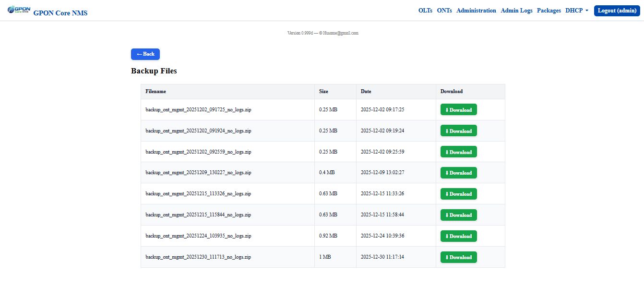Download backup_ont_mgmt_20251215_115844_no_logs.zip
The height and width of the screenshot is (285, 644).
(x=458, y=215)
